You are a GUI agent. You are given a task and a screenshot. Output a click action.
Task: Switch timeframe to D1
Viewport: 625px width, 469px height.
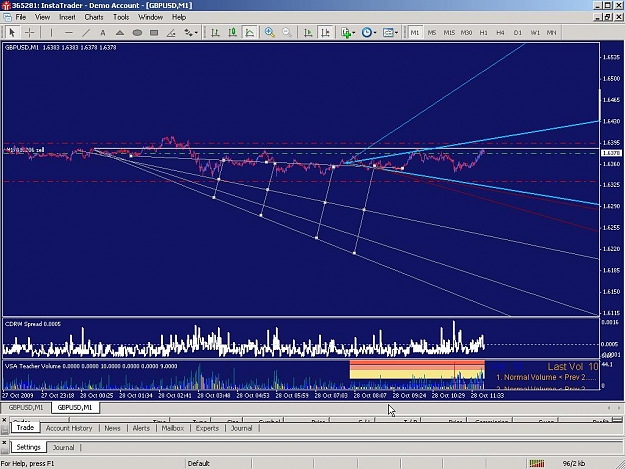click(x=517, y=33)
